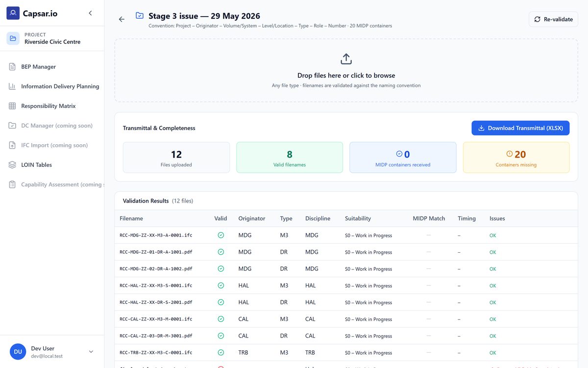Click the DC Manager folder-check icon

click(x=12, y=126)
